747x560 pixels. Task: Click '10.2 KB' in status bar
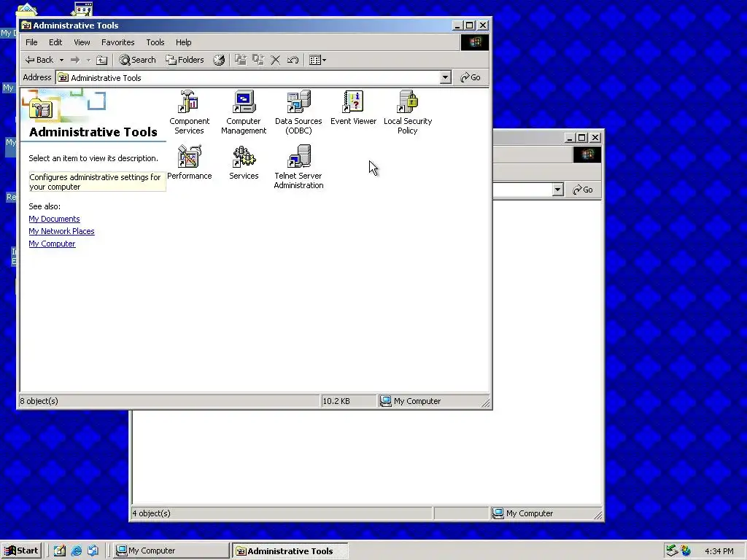click(x=336, y=401)
